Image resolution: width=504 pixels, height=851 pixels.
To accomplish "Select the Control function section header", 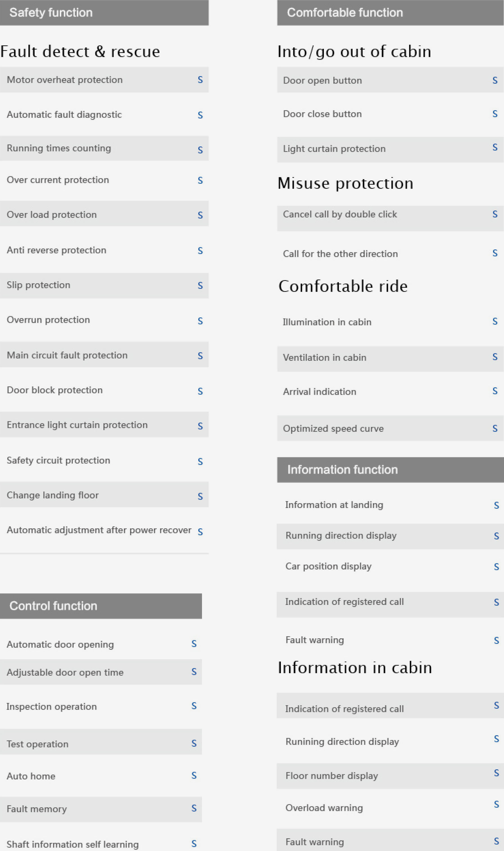I will click(53, 606).
